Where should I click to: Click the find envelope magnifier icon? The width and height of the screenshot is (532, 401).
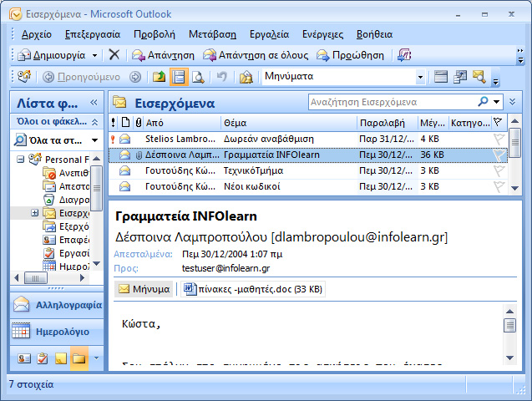(x=479, y=77)
